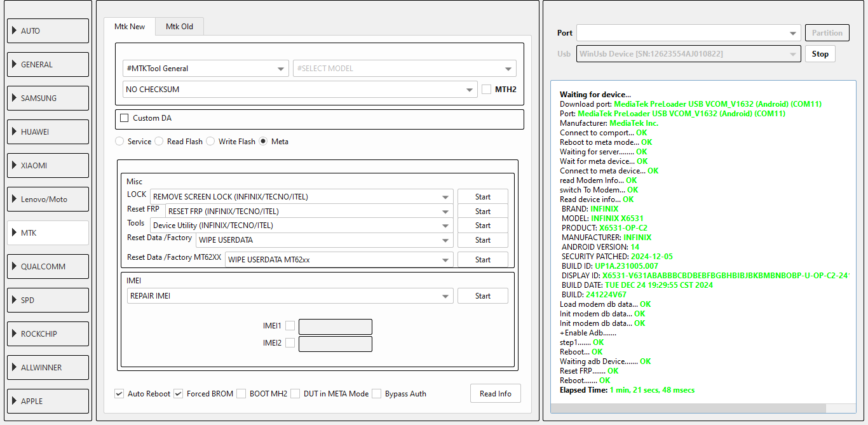The width and height of the screenshot is (868, 425).
Task: Start the WIPE USERDATA MT62xx operation
Action: pos(483,259)
